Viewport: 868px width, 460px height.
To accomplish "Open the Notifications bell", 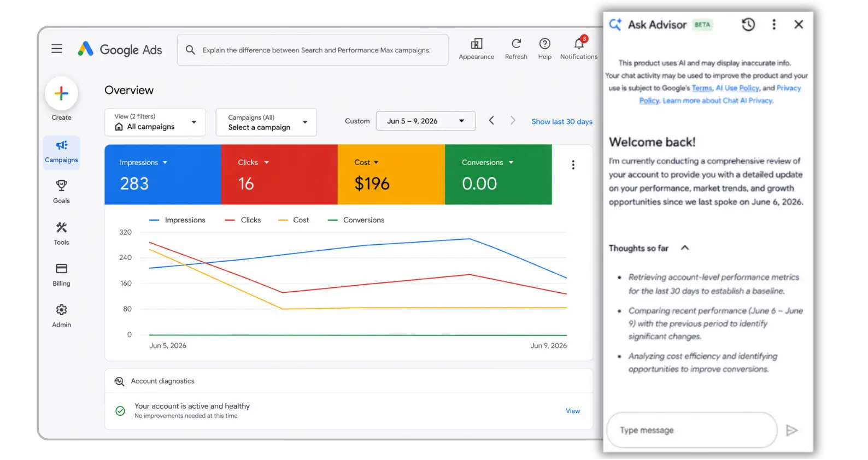I will click(x=579, y=43).
